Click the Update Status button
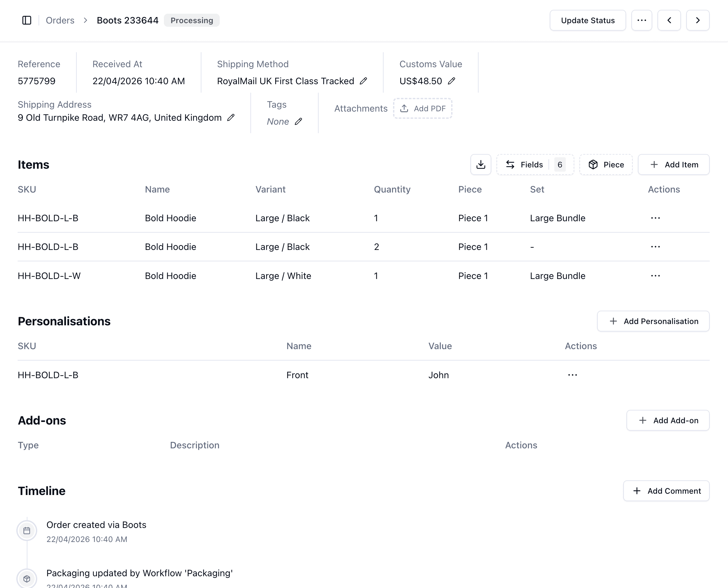Viewport: 728px width, 588px height. [587, 20]
